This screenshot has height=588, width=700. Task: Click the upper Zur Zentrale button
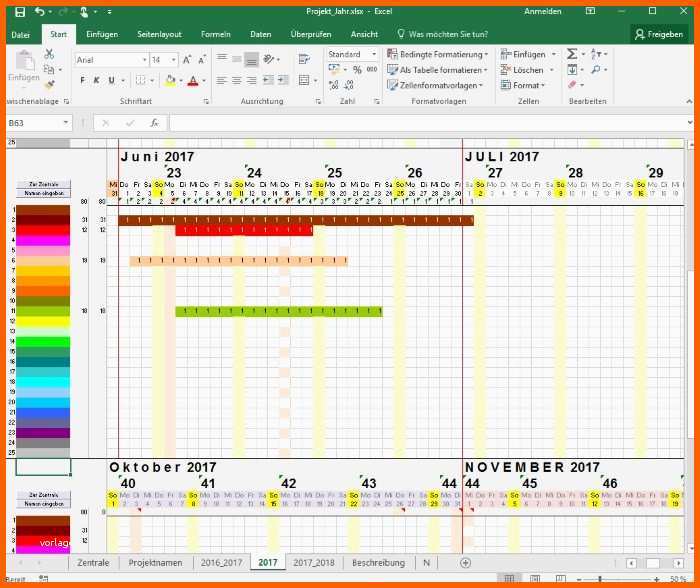(44, 184)
